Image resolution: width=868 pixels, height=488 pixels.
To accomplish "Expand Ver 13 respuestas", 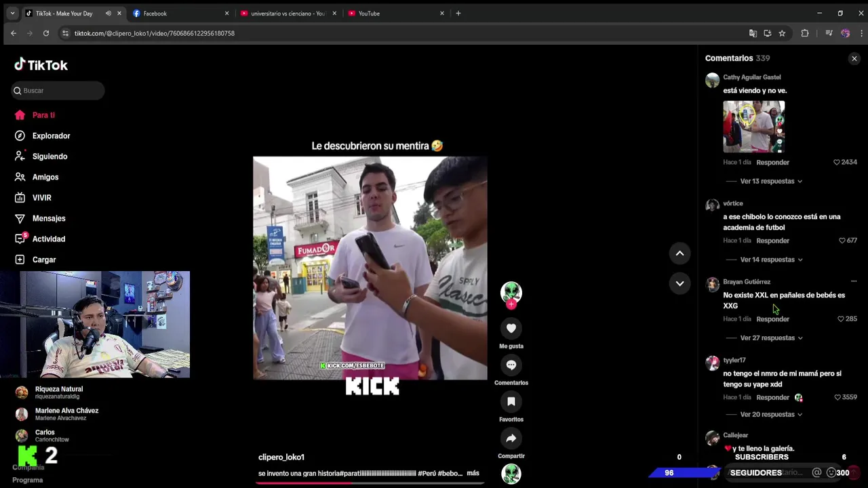I will pyautogui.click(x=771, y=182).
